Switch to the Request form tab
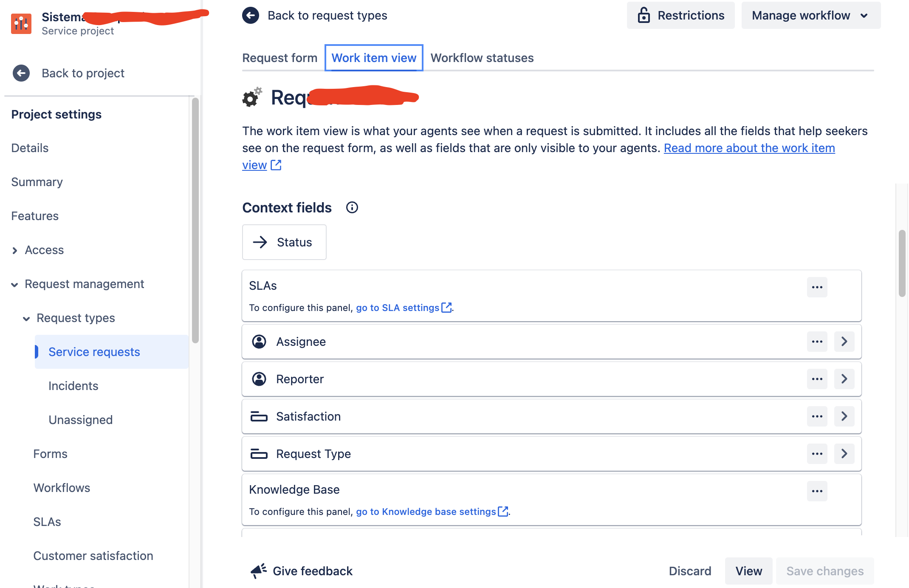 279,58
